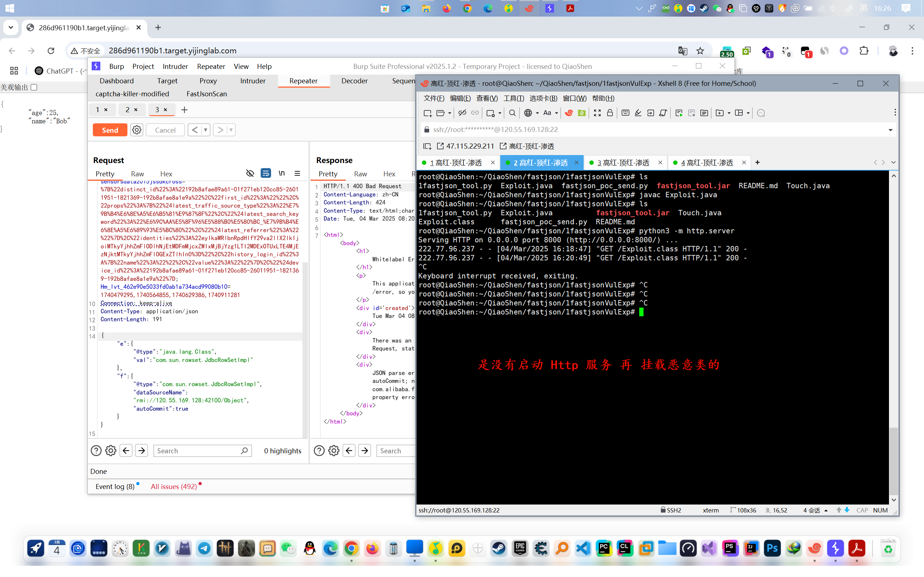This screenshot has height=577, width=924.
Task: Open All issues (492) link
Action: click(x=174, y=486)
